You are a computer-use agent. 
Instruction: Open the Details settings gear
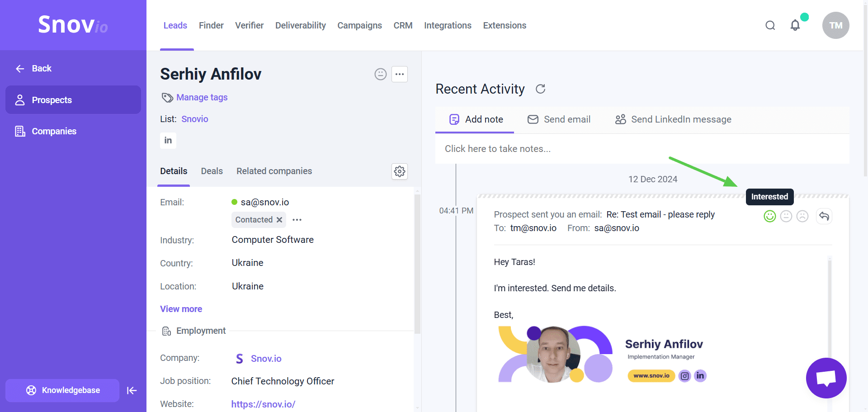(x=399, y=171)
